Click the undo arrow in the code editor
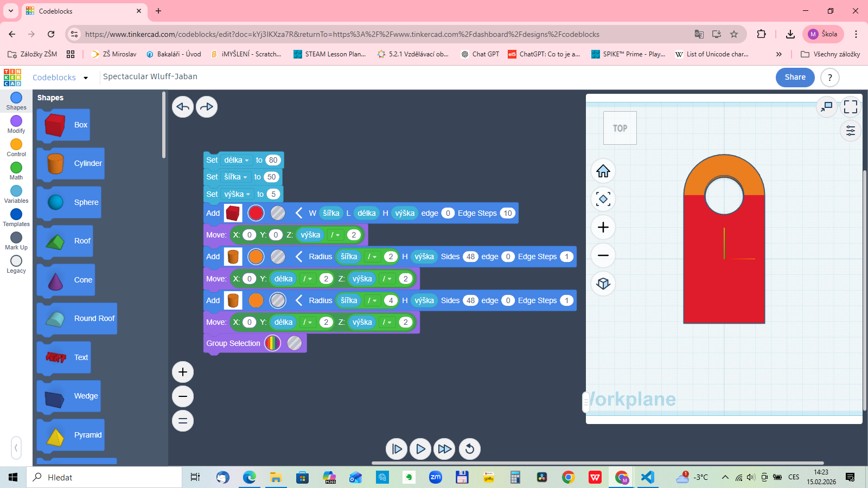Screen dimensions: 868x488 coord(183,107)
